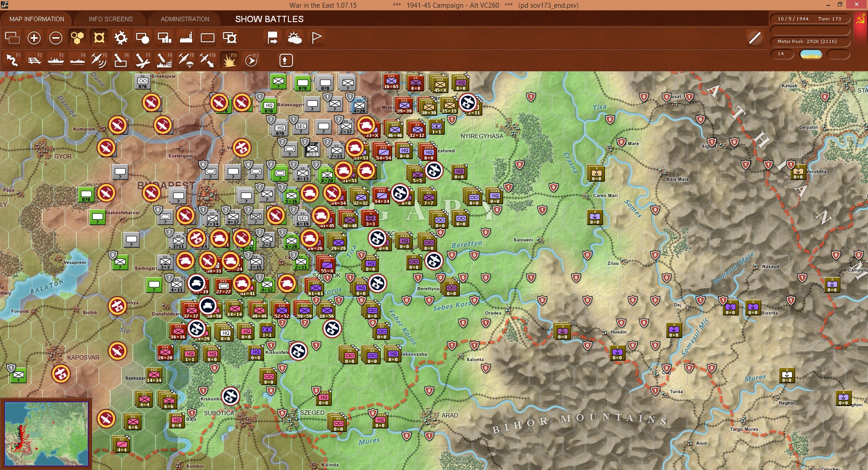Click the date and turn display
Viewport: 868px width, 470px height.
tap(810, 19)
